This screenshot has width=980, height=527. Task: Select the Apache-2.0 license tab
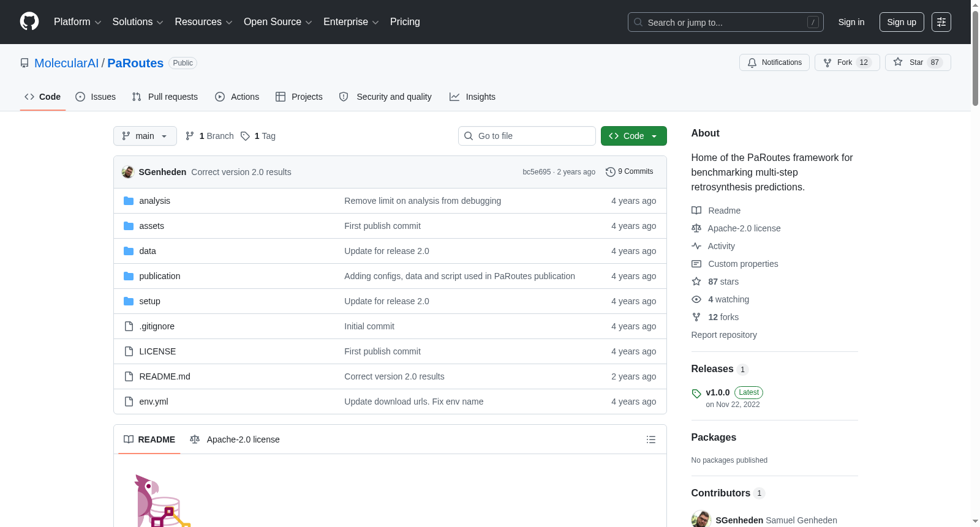click(x=235, y=439)
